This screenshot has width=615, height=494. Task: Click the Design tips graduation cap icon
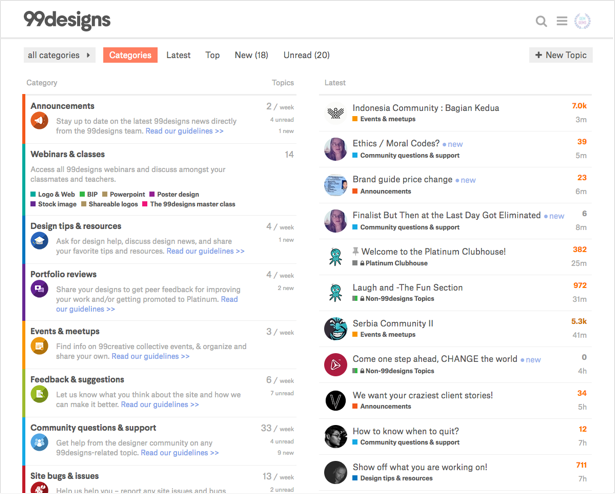(x=39, y=241)
